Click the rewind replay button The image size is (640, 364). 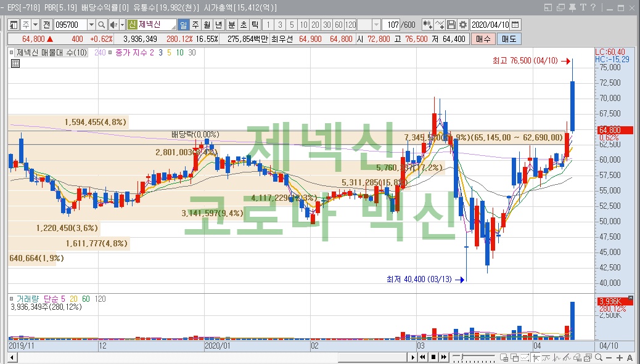click(x=422, y=357)
